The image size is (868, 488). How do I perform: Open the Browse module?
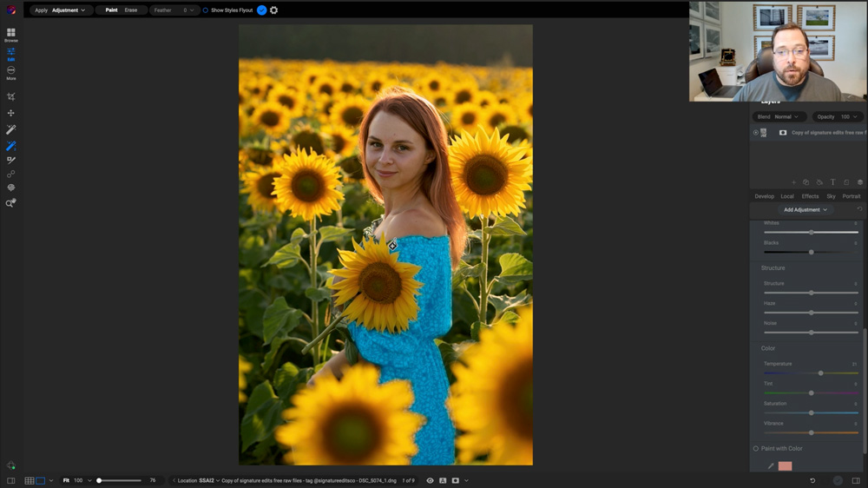coord(11,34)
